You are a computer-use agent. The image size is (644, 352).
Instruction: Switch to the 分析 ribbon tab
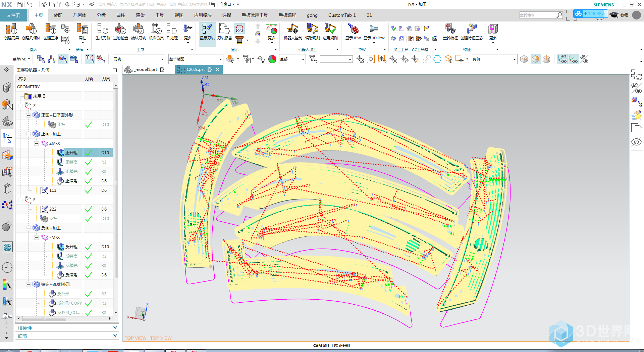(101, 15)
